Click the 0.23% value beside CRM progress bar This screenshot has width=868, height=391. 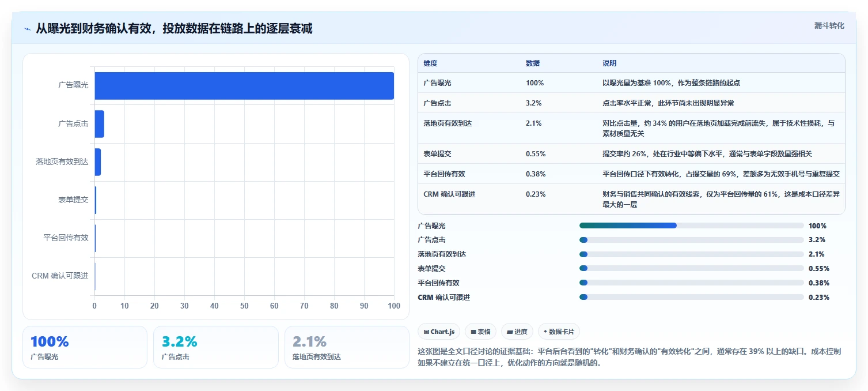[x=819, y=298]
